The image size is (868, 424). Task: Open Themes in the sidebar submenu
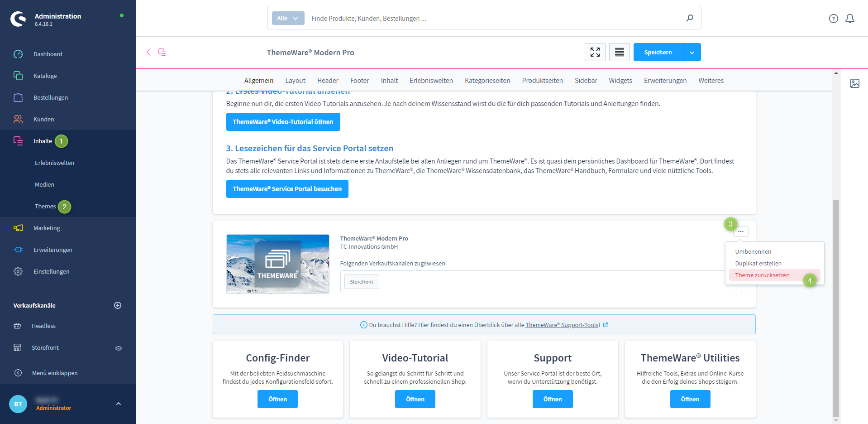45,206
